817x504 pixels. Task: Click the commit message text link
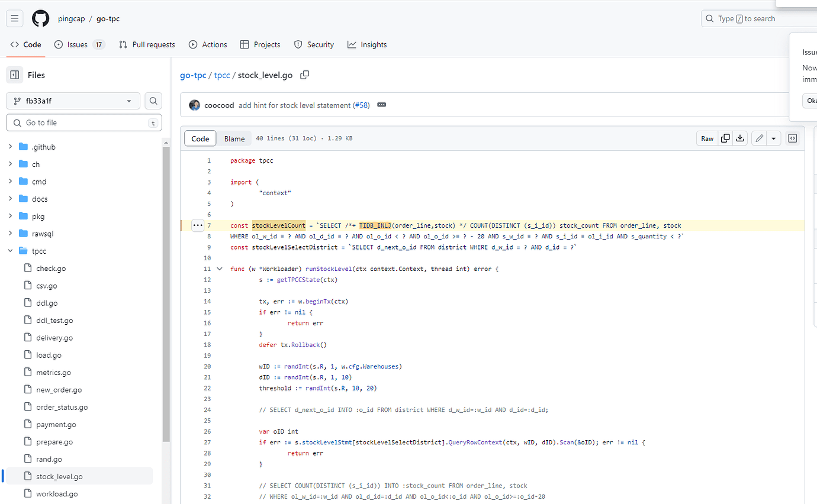coord(295,105)
